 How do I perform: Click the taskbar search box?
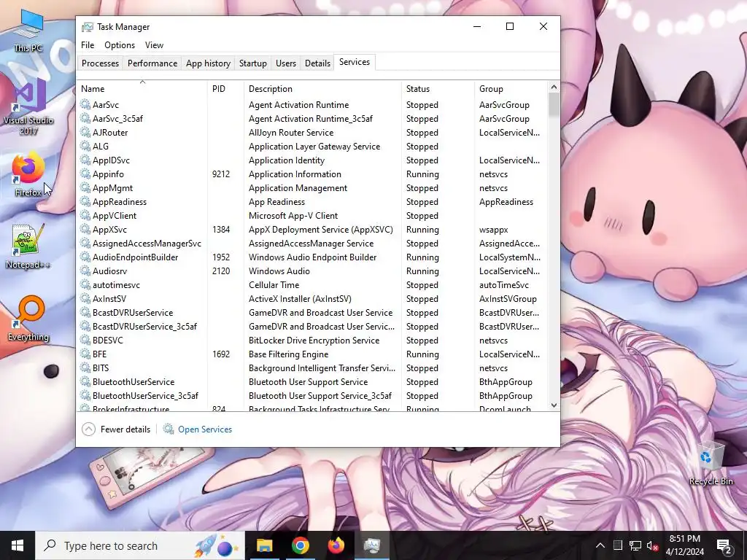tap(140, 545)
